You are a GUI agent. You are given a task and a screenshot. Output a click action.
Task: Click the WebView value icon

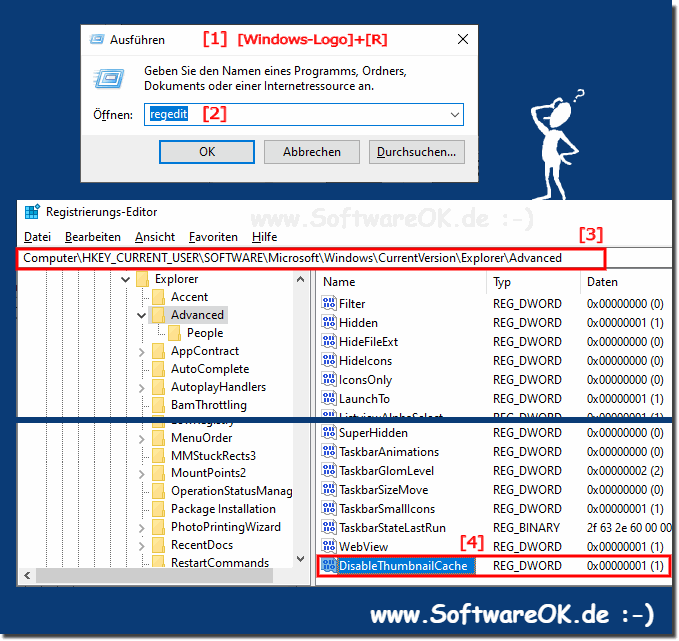329,546
